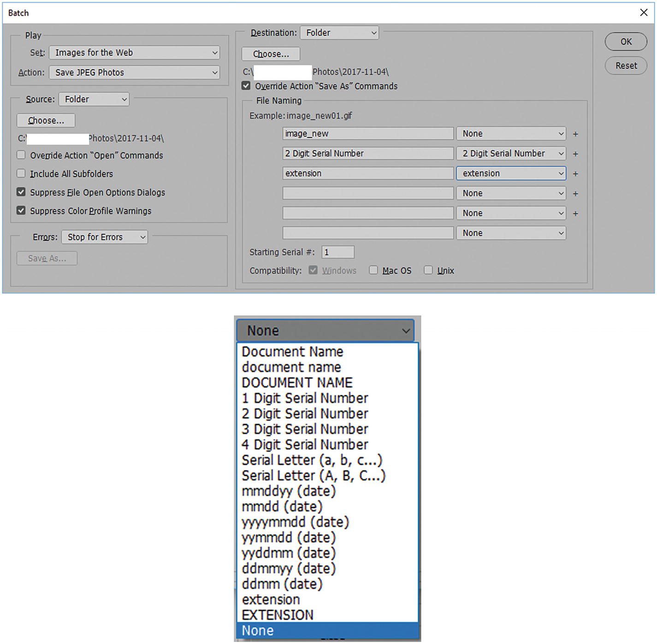Check Include All Subfolders
The image size is (657, 644).
point(21,173)
